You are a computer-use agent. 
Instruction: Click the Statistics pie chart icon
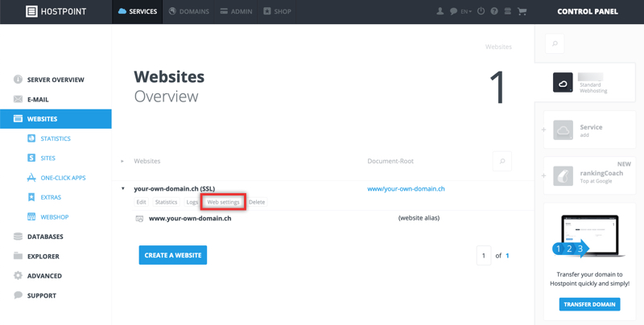point(31,138)
